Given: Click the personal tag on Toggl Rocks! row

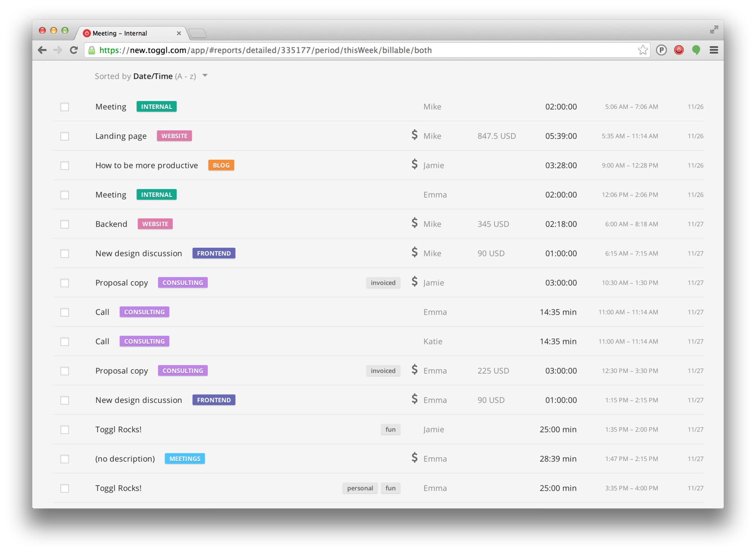Looking at the screenshot, I should [x=360, y=488].
